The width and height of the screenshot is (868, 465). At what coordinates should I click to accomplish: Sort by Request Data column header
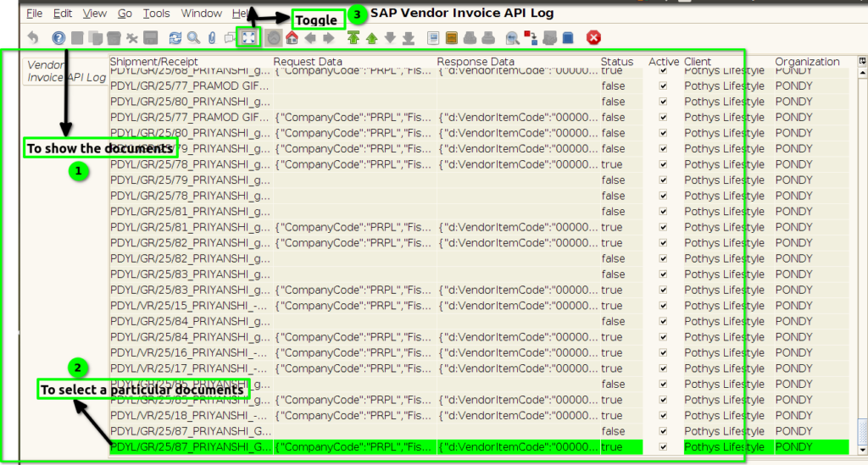pos(354,61)
